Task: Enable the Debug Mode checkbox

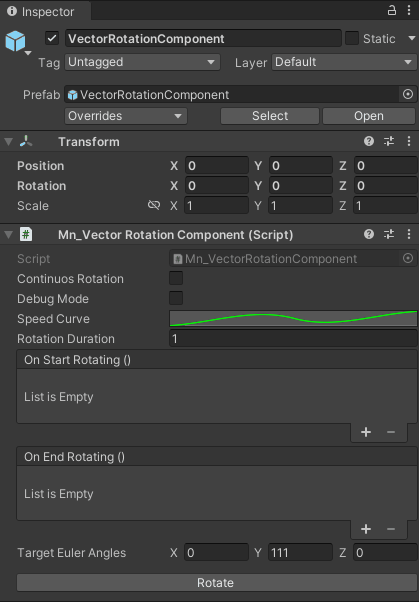Action: click(176, 298)
